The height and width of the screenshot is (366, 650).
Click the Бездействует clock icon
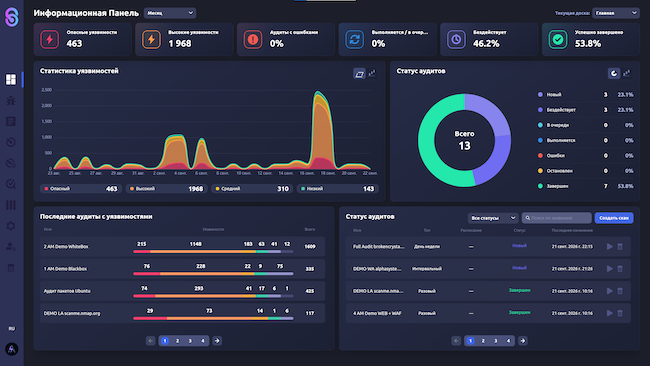[x=456, y=39]
